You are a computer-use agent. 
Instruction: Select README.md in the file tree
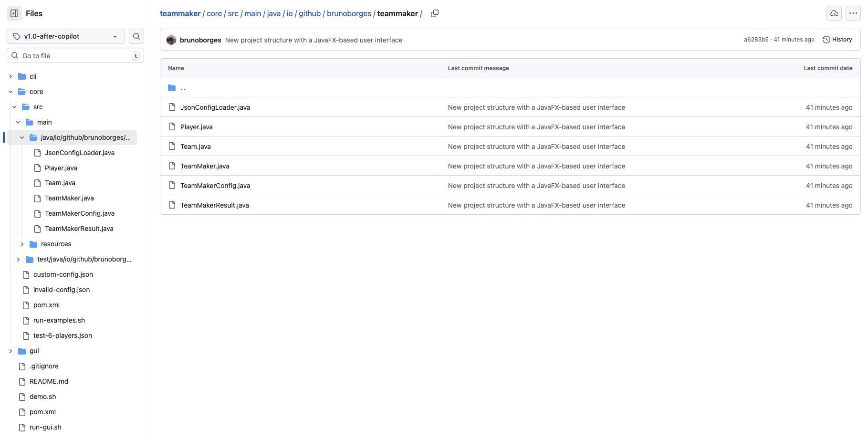coord(49,381)
